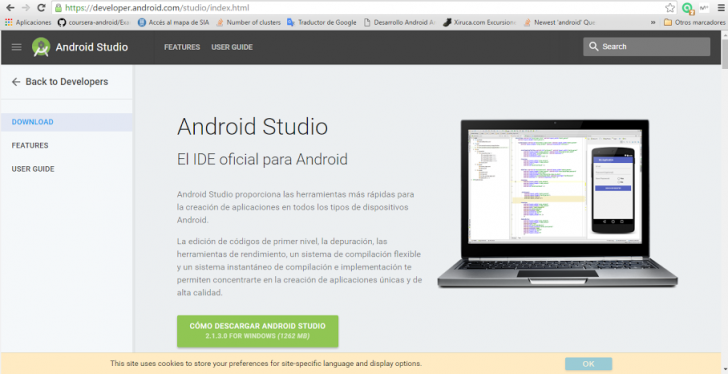This screenshot has width=728, height=374.
Task: Dismiss cookie notice with OK button
Action: coord(588,364)
